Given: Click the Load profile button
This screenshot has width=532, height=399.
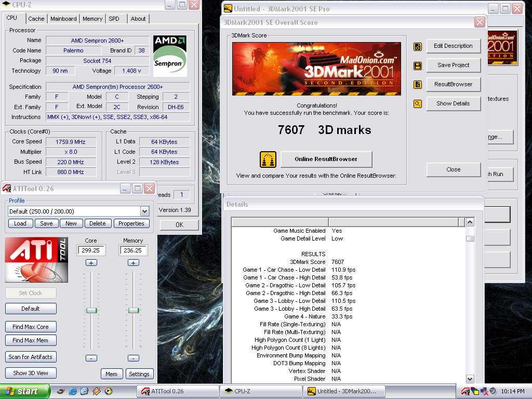Looking at the screenshot, I should [x=20, y=223].
